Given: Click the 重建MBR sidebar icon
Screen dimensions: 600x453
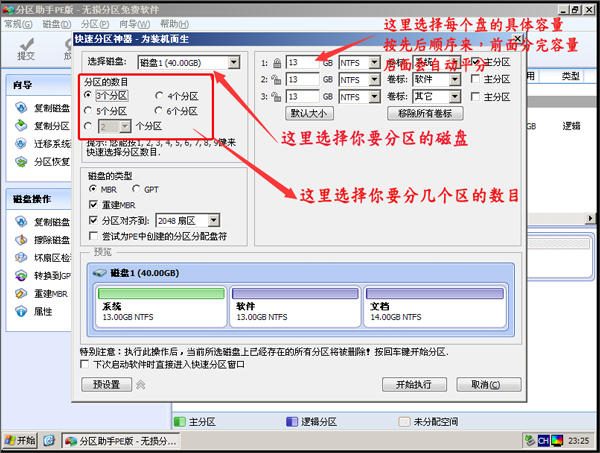Looking at the screenshot, I should point(21,293).
